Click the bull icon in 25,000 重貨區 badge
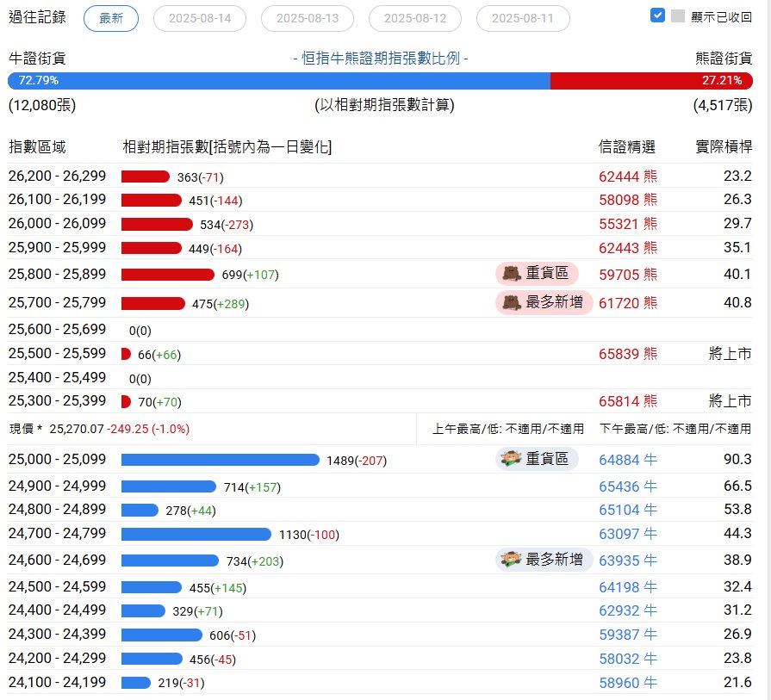This screenshot has height=700, width=771. point(512,459)
